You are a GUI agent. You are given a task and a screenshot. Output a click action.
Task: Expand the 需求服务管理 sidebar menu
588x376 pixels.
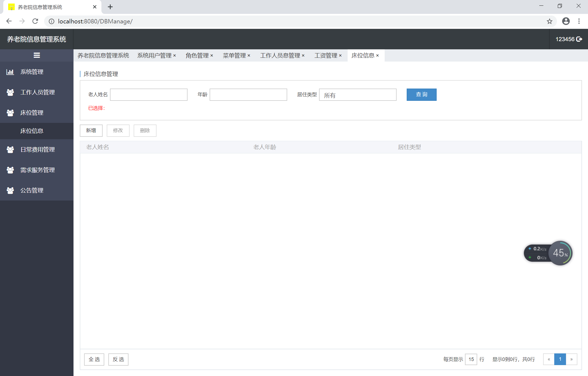pos(37,170)
